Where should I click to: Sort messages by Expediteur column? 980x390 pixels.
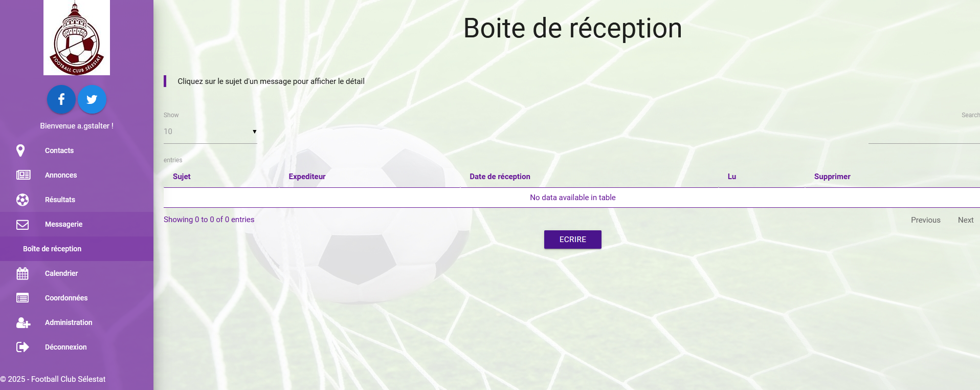click(307, 177)
